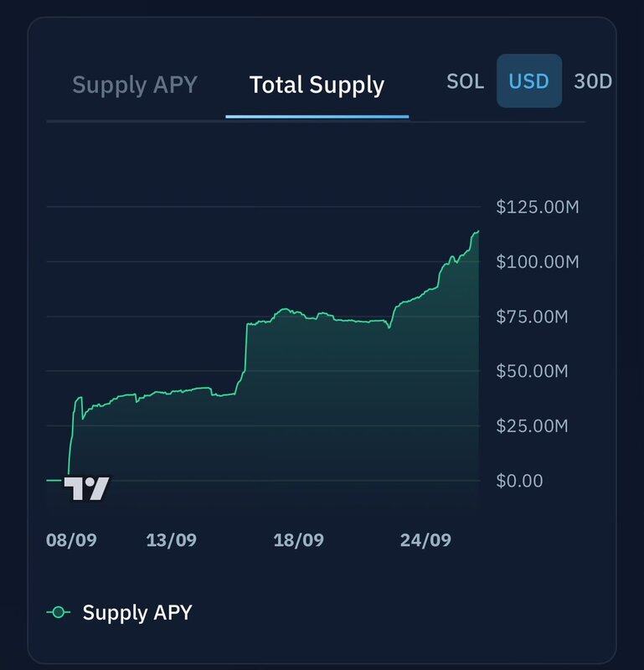This screenshot has height=670, width=644.
Task: Open the TradingView logo link
Action: (x=86, y=488)
